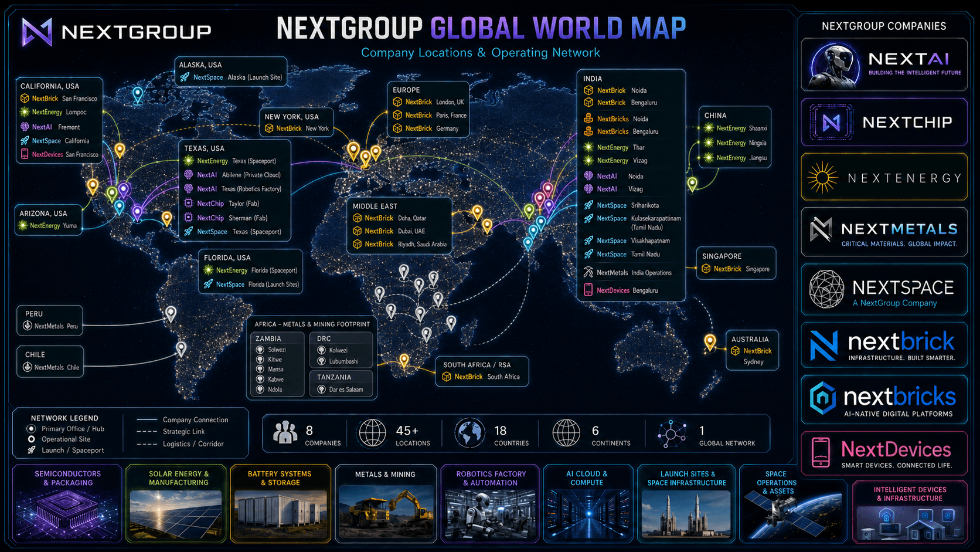Select the "NextEnergy Shaanxi" row
The height and width of the screenshot is (552, 980).
click(x=736, y=128)
